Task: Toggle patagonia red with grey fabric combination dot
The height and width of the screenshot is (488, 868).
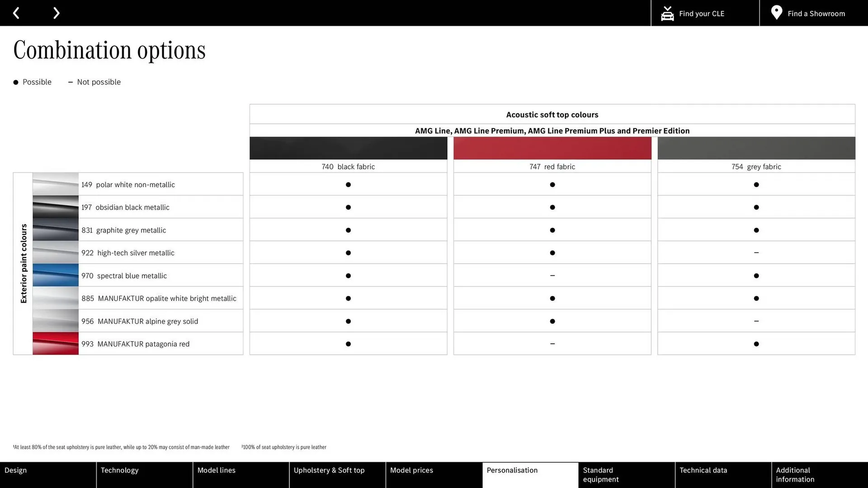Action: point(756,343)
